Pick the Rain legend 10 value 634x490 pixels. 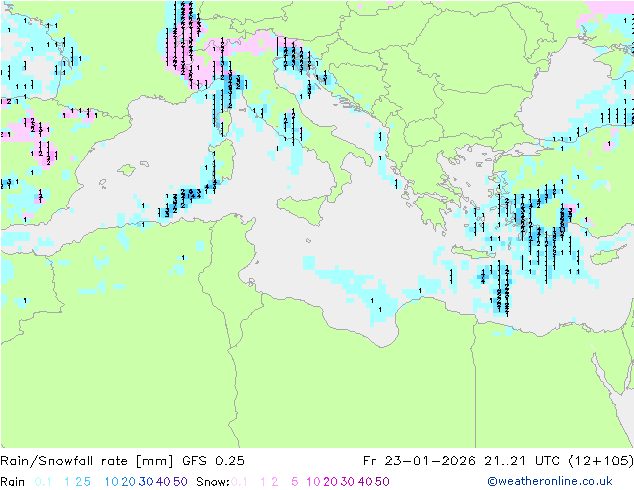[111, 482]
